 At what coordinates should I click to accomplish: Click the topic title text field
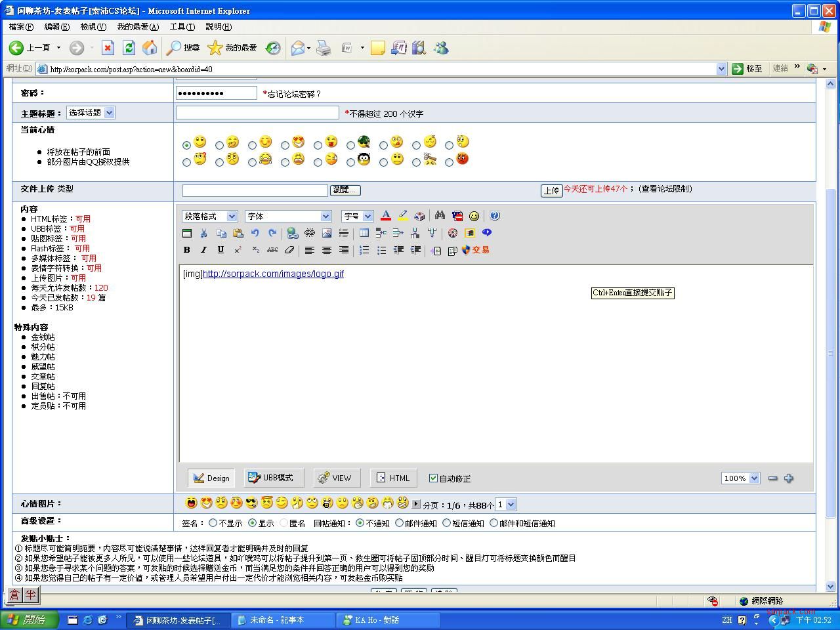(x=257, y=113)
